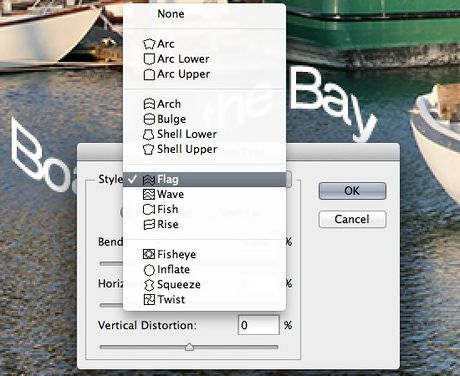
Task: Choose the Fish text entry
Action: coord(168,209)
